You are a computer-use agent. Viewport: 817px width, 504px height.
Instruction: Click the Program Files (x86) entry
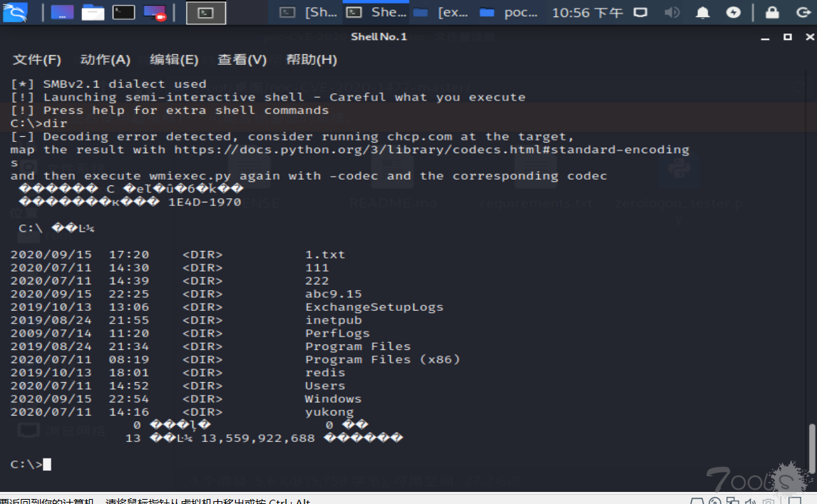point(382,359)
